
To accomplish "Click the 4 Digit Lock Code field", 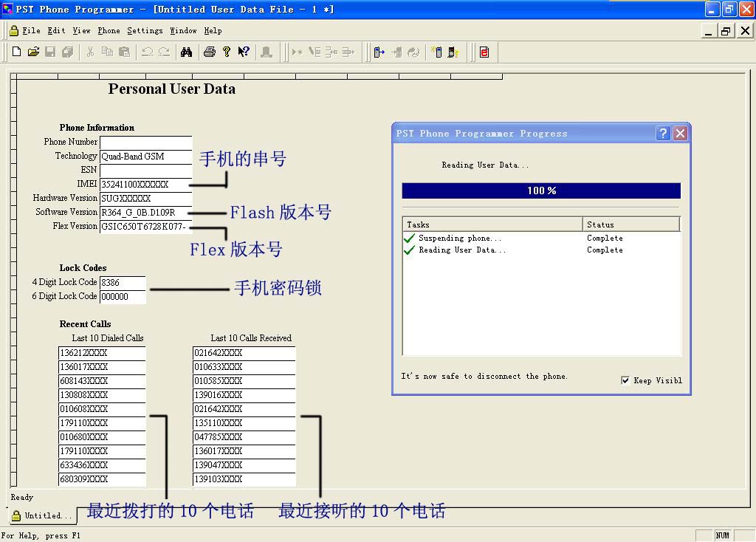I will point(123,283).
